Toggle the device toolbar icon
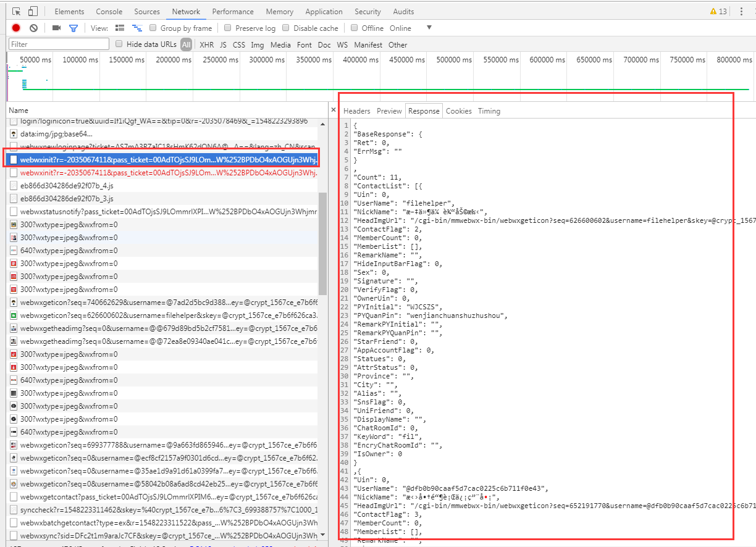The height and width of the screenshot is (547, 756). click(33, 12)
